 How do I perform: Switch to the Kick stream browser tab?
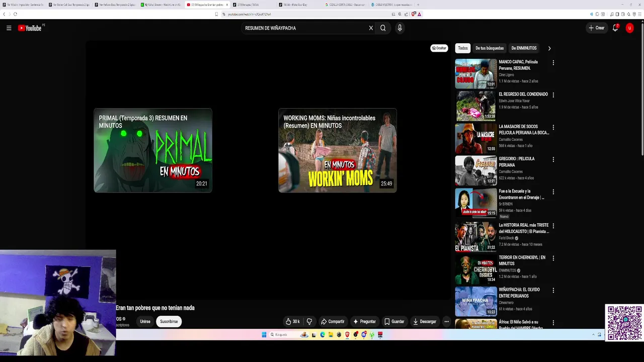click(x=163, y=5)
